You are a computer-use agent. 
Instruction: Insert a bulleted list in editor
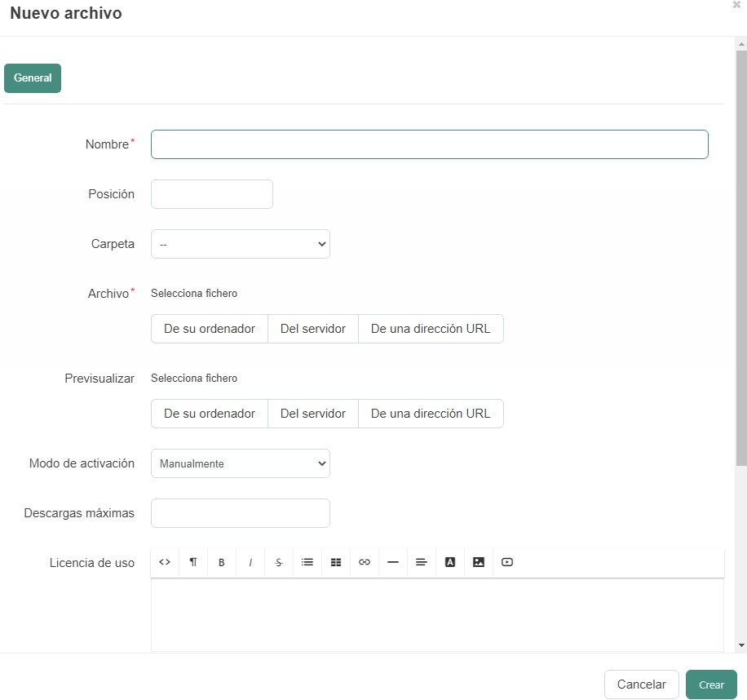(x=307, y=562)
